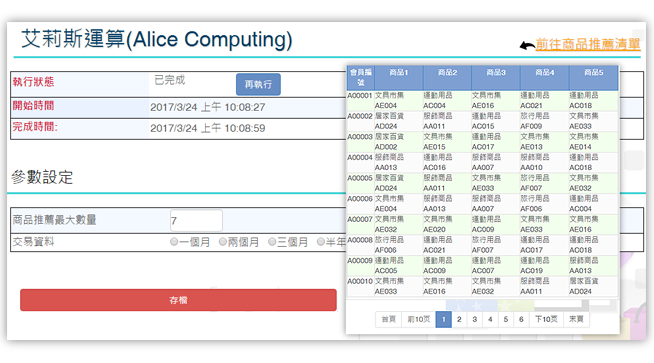Select member row A00004
Screen dimensions: 654x363
(482, 162)
